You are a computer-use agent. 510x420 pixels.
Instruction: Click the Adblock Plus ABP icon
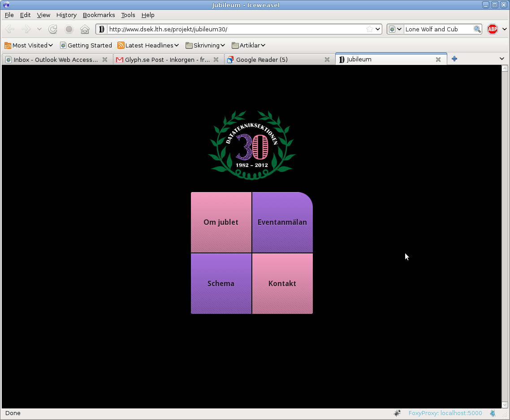(x=492, y=29)
